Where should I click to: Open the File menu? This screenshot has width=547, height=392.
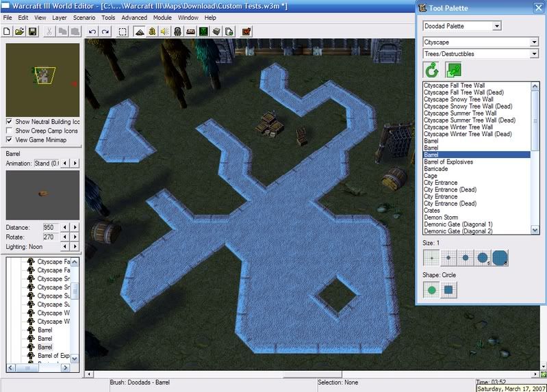pyautogui.click(x=8, y=18)
